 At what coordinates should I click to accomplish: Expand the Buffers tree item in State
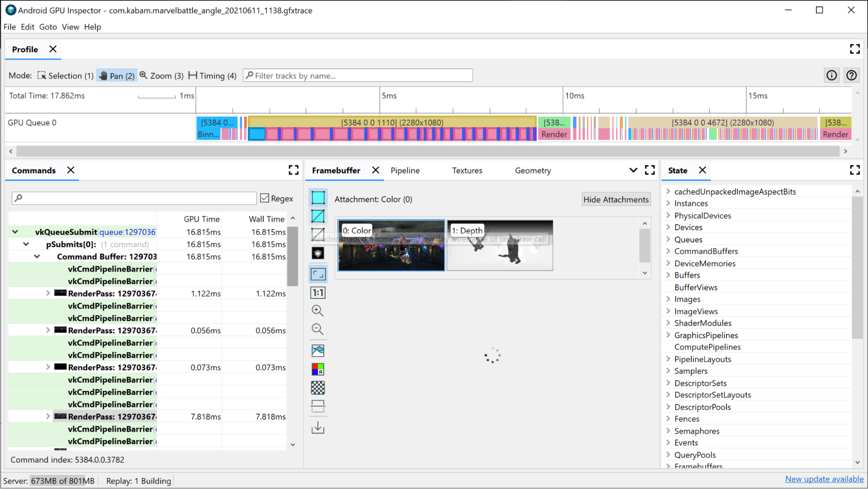pos(668,275)
